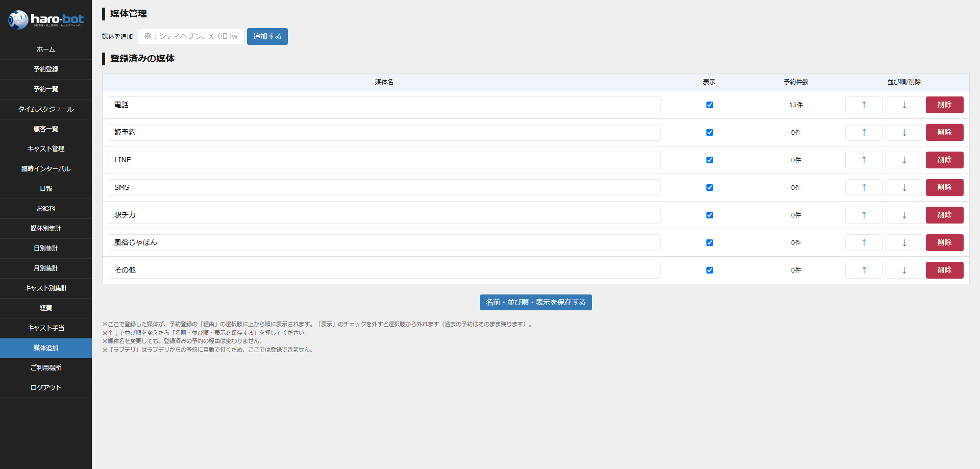Move 電話 row down with arrow
Viewport: 980px width, 469px height.
pos(904,105)
